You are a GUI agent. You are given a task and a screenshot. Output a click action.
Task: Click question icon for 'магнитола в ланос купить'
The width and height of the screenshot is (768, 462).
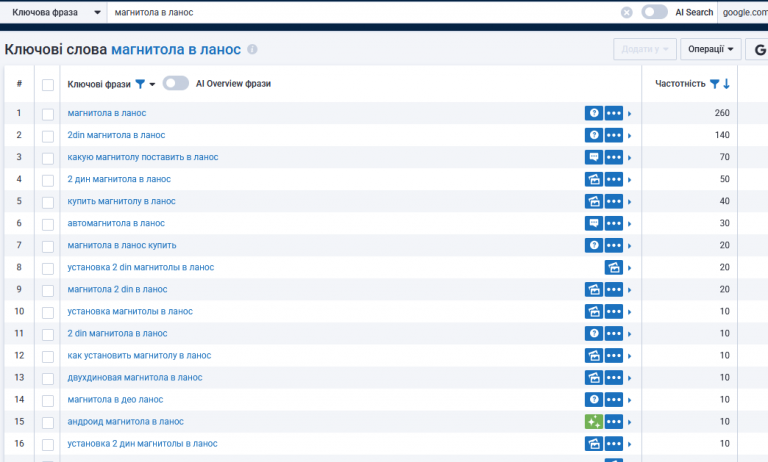pos(594,245)
